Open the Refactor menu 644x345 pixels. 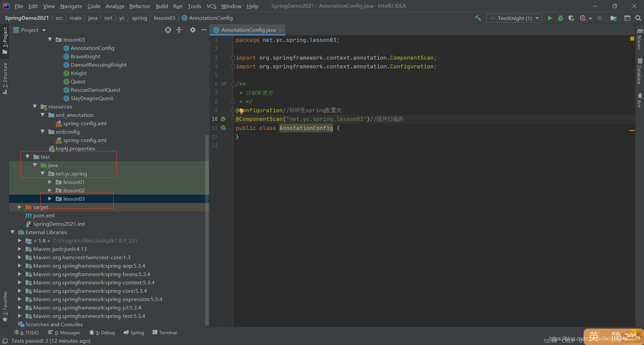[x=140, y=6]
